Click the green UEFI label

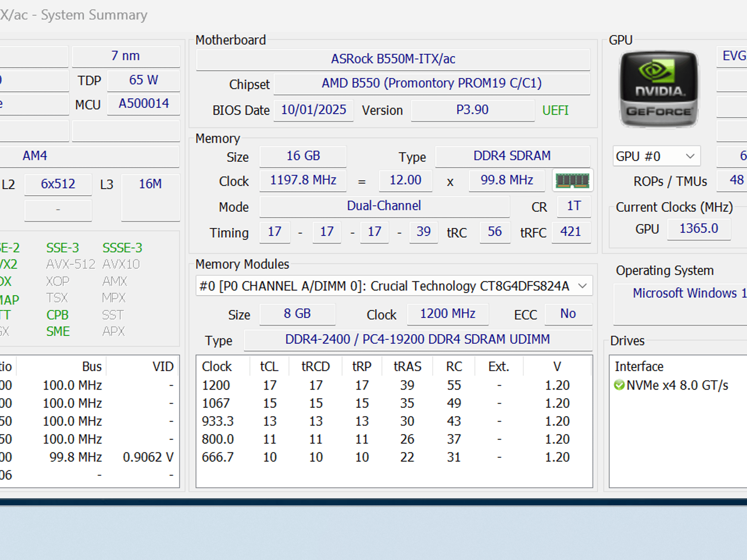tap(555, 110)
